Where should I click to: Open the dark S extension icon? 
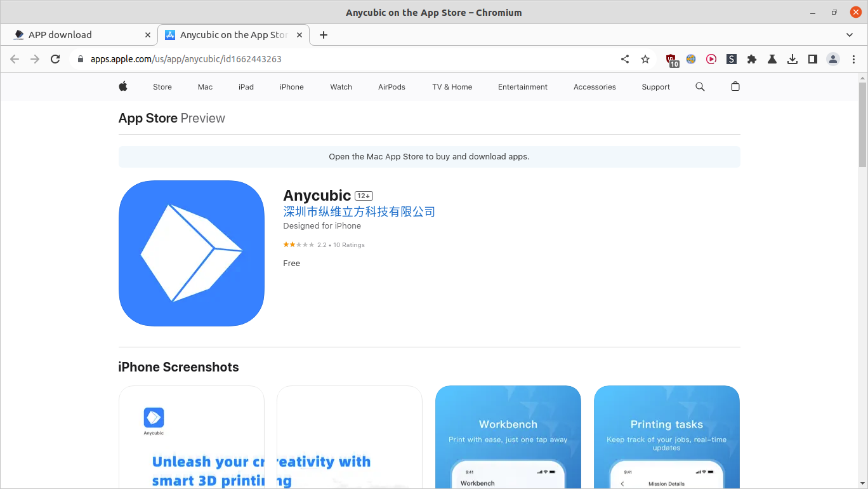click(732, 59)
